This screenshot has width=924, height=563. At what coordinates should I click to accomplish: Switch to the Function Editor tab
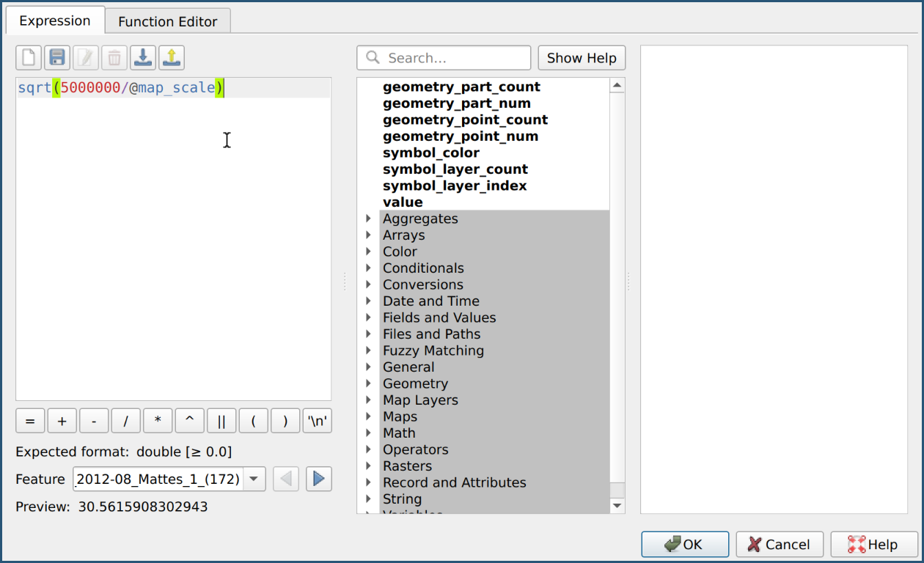coord(167,21)
